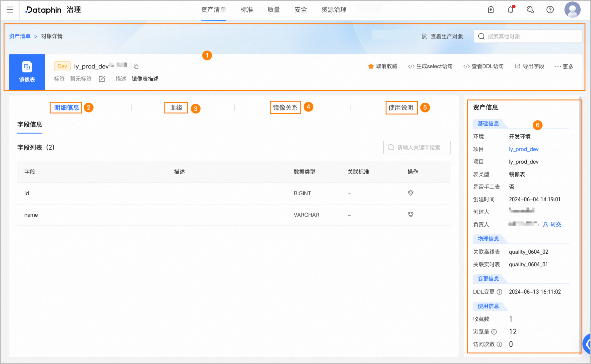
Task: Click the search icon in 搜索其他对象 box
Action: tap(481, 36)
